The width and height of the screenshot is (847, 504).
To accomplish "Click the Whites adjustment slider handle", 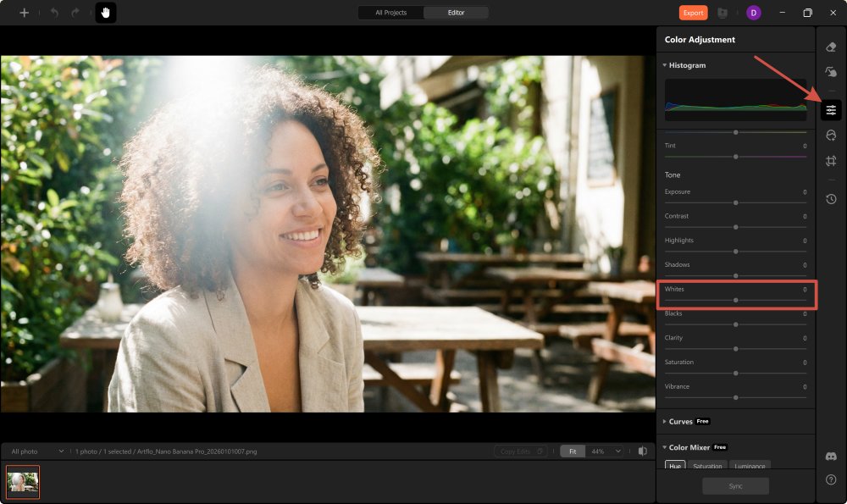I will coord(735,299).
